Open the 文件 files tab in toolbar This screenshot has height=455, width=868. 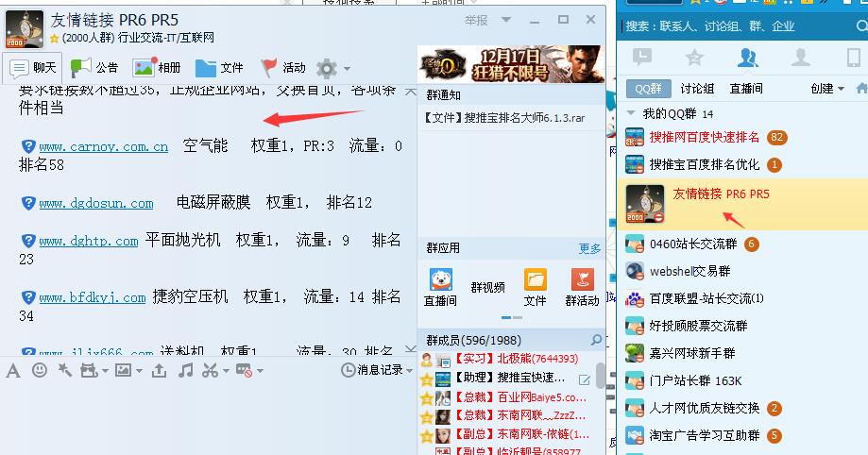pos(219,68)
